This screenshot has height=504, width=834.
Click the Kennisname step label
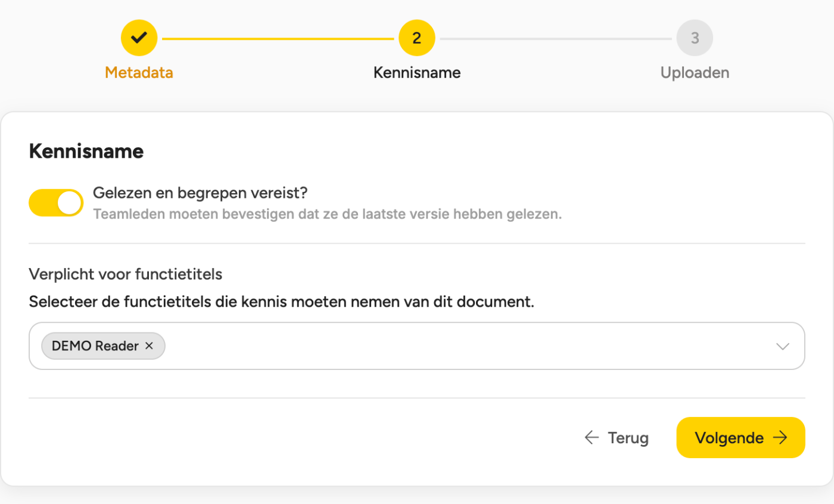tap(417, 73)
